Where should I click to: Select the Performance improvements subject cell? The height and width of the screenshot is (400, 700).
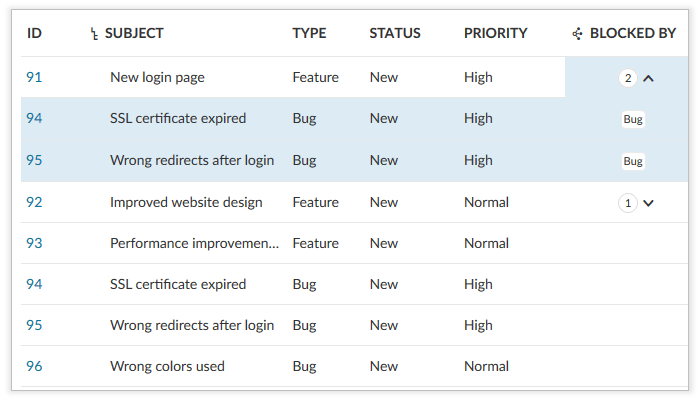coord(194,243)
